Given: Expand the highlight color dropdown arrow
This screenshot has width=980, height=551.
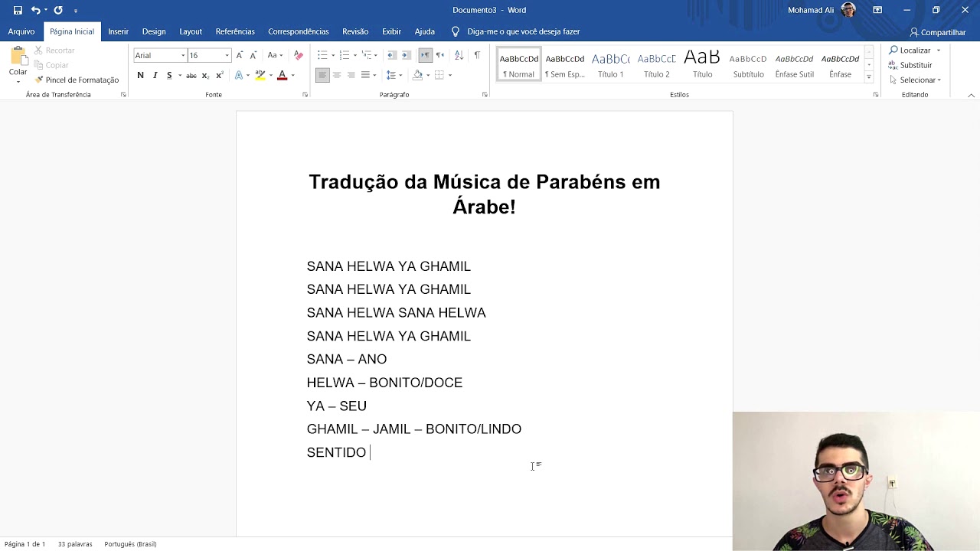Looking at the screenshot, I should tap(270, 75).
